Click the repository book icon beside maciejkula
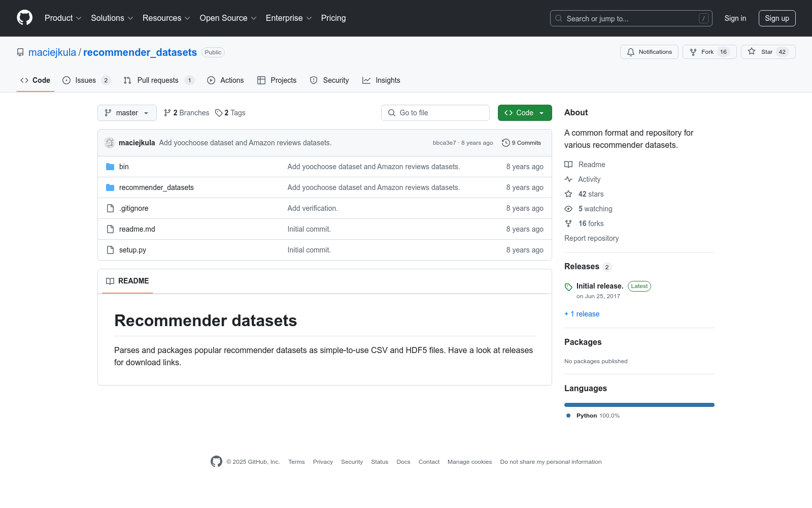 coord(20,52)
